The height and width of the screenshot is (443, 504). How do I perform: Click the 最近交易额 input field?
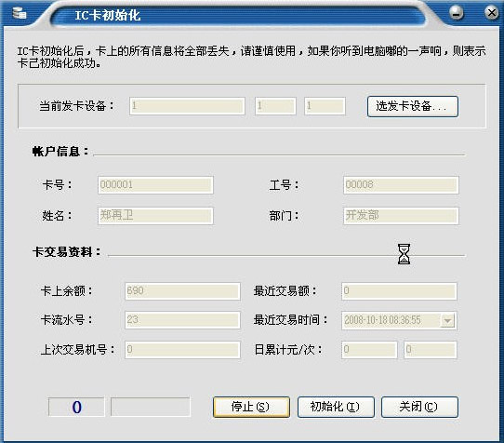point(399,291)
